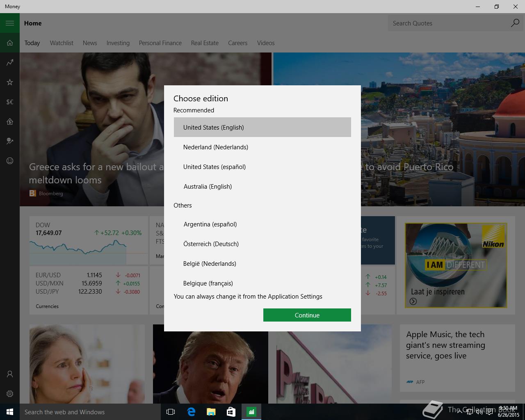525x420 pixels.
Task: Click the search magnifier icon
Action: 515,23
